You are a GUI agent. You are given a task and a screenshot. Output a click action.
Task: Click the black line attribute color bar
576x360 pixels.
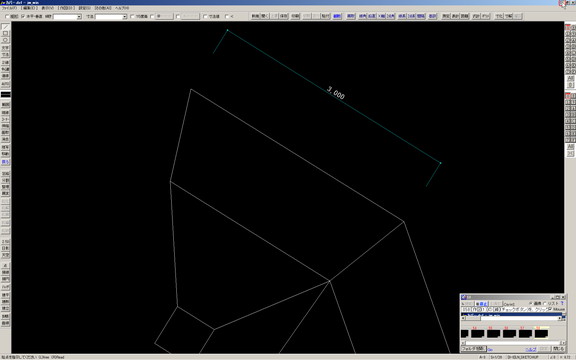5,94
